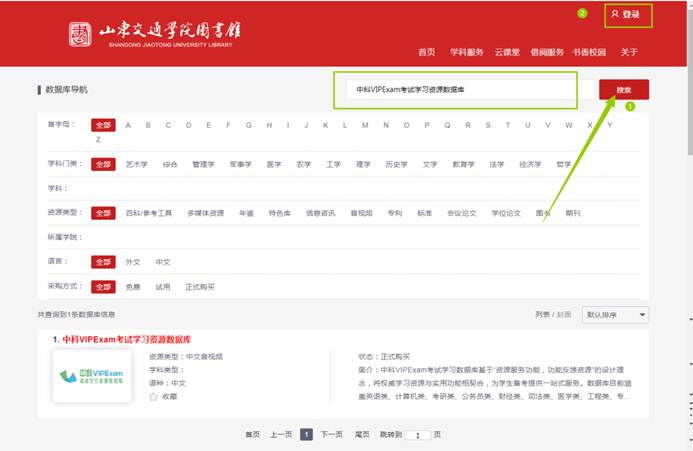Viewport: 693px width, 451px height.
Task: Filter resource type by 年鉴
Action: tap(247, 213)
